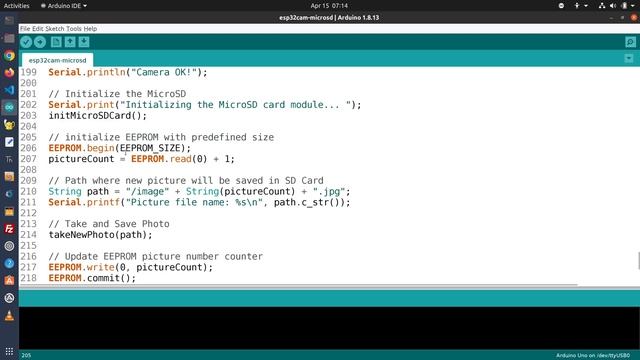This screenshot has width=640, height=360.
Task: Click the EEPROM.commit() line
Action: click(x=92, y=278)
